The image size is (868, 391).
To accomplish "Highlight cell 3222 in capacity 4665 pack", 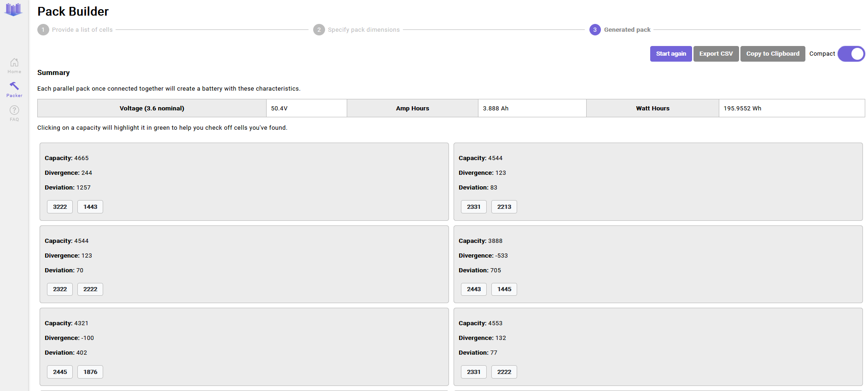I will (60, 207).
